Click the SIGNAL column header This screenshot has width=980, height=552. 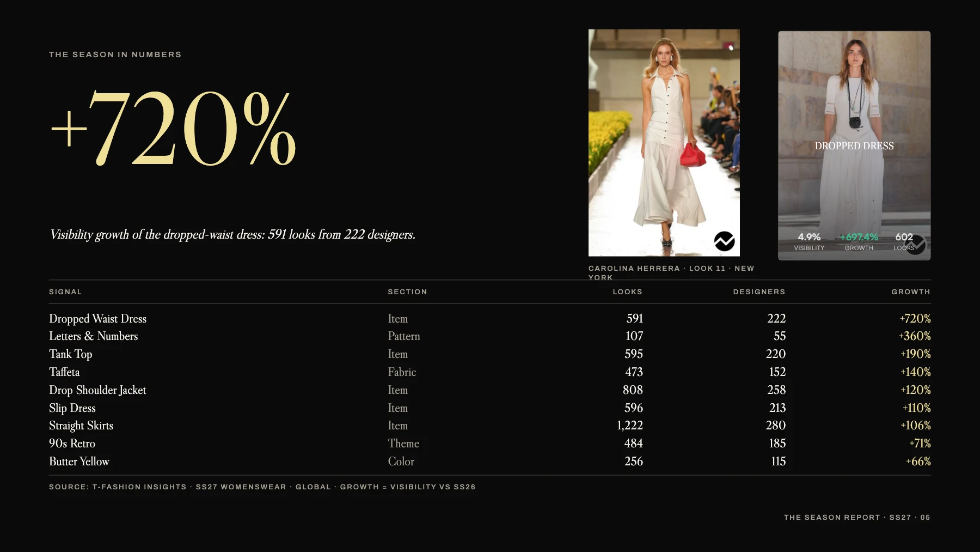(65, 292)
